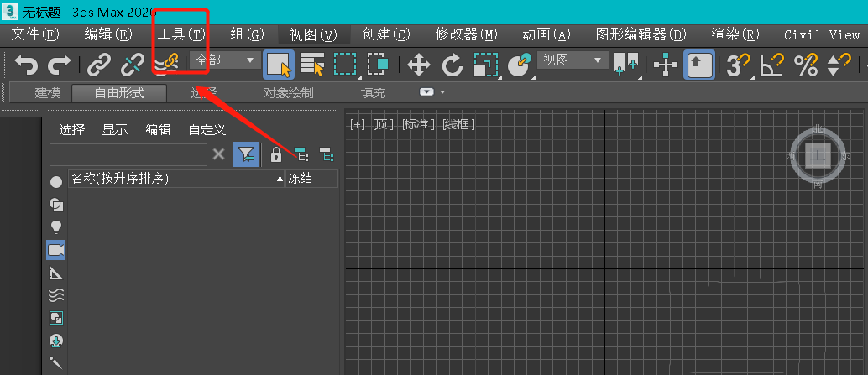
Task: Click the Select and Scale tool
Action: [x=486, y=65]
